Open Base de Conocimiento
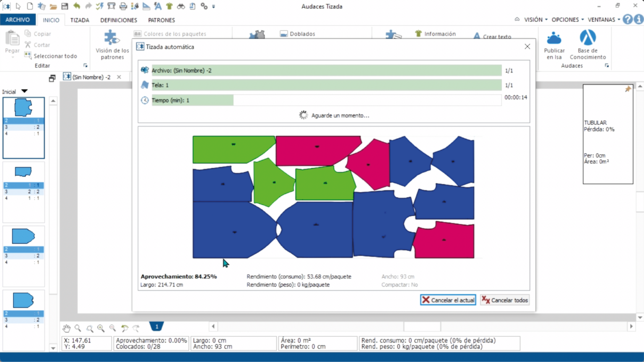This screenshot has height=362, width=644. [587, 44]
